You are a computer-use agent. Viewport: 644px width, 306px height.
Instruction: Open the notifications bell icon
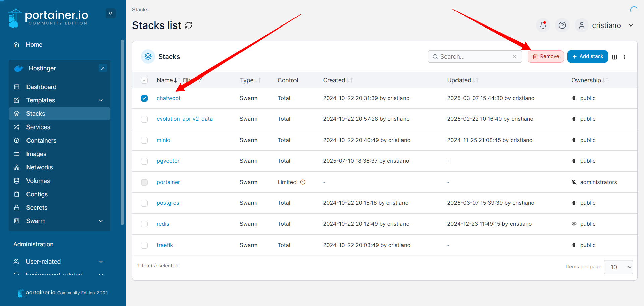coord(543,25)
